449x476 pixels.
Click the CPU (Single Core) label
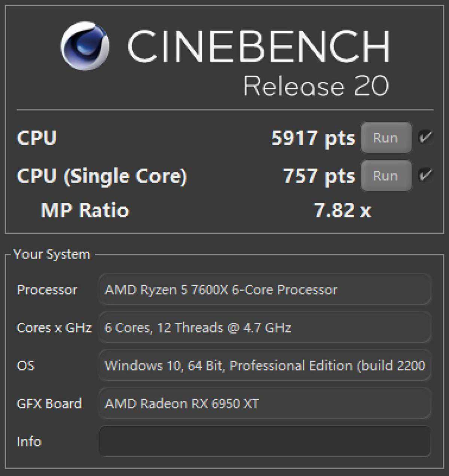(x=102, y=176)
